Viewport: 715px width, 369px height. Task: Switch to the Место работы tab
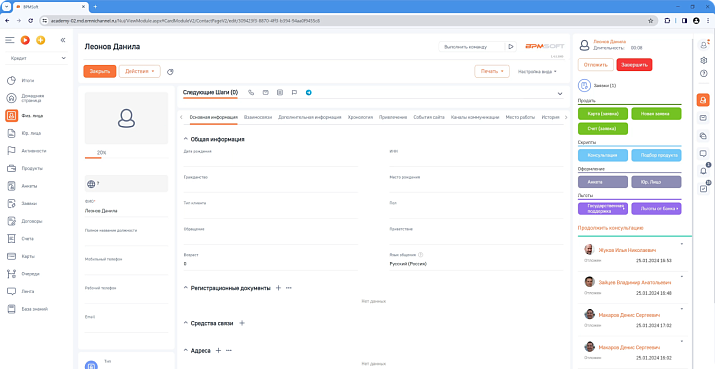point(520,117)
